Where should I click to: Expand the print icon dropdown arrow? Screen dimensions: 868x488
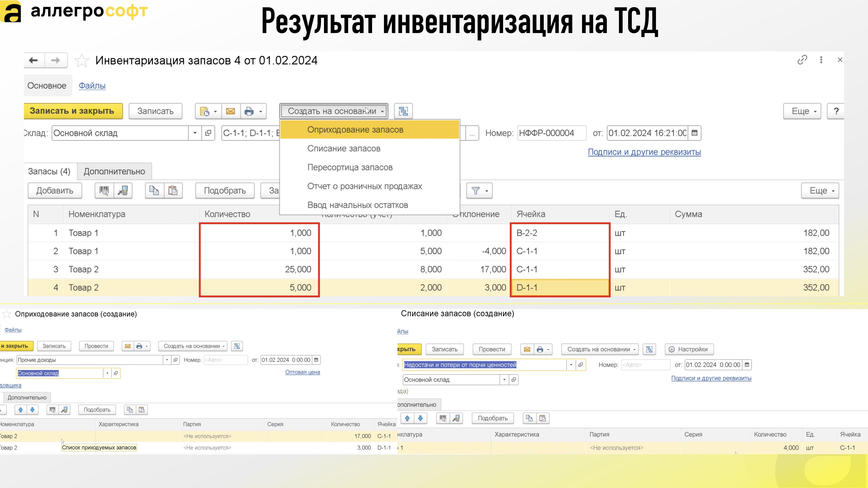coord(260,111)
